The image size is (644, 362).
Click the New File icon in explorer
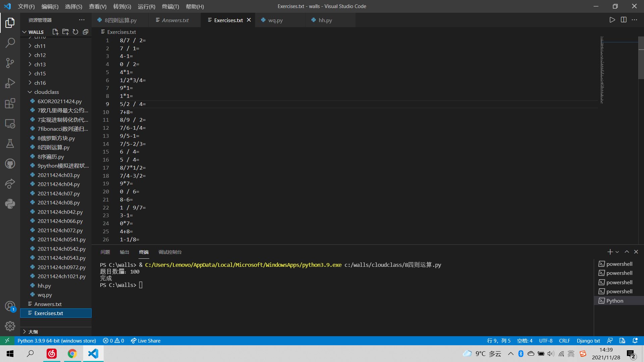(x=55, y=32)
